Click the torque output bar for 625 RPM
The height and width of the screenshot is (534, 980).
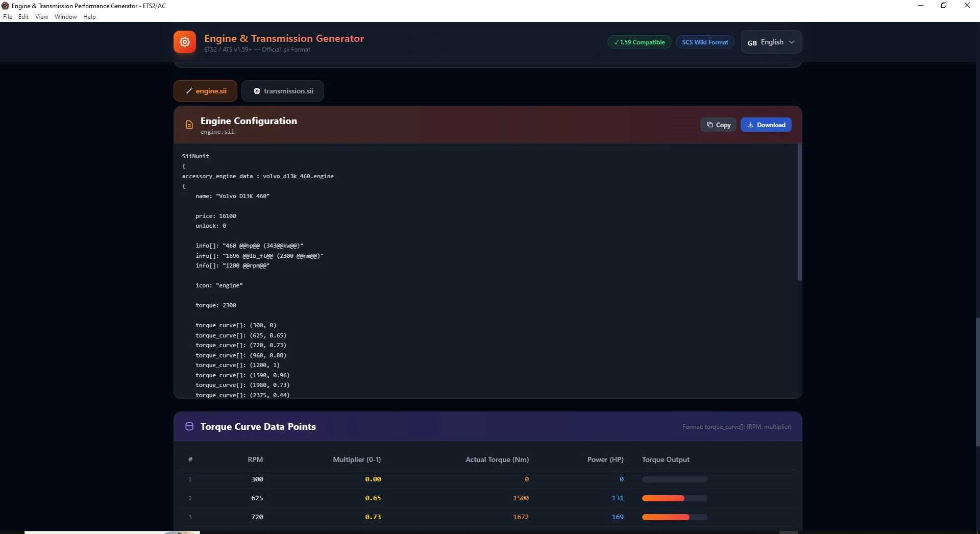(674, 498)
